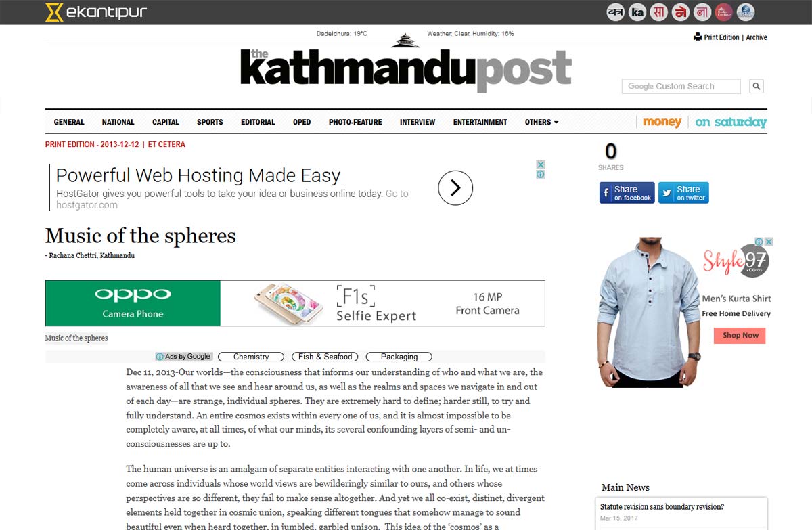This screenshot has width=812, height=530.
Task: Share the article on Facebook
Action: pyautogui.click(x=627, y=193)
